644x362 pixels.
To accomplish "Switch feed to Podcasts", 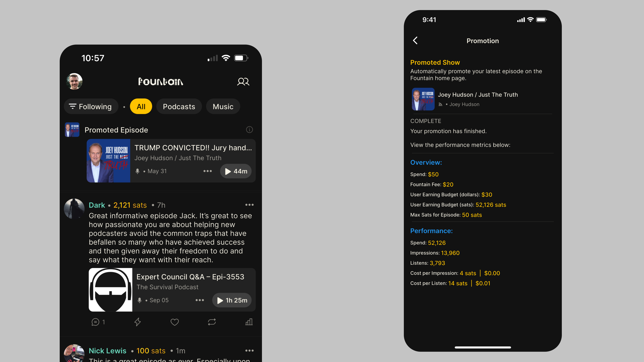I will (179, 106).
